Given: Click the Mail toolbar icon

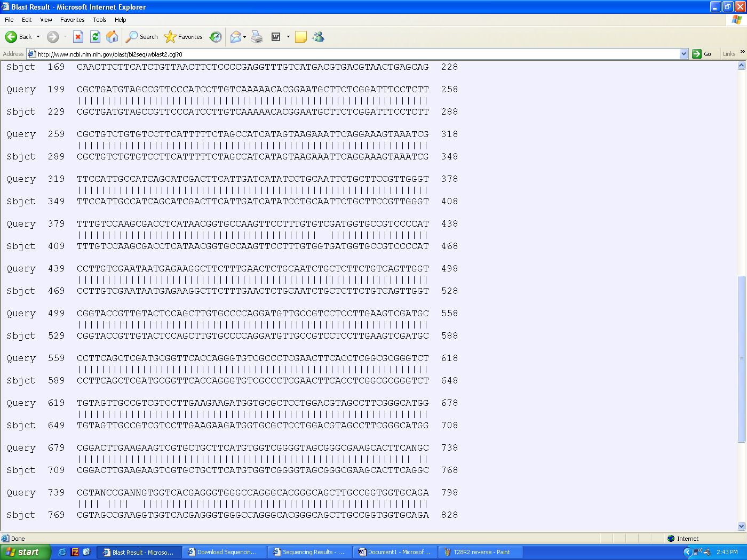Looking at the screenshot, I should click(235, 37).
